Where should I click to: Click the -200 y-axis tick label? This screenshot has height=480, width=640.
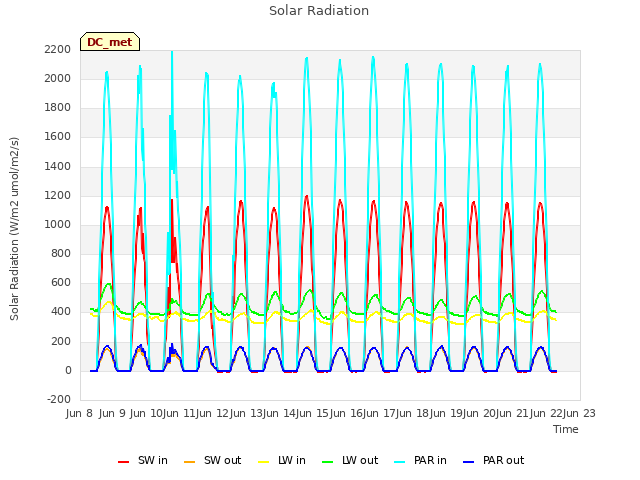[x=59, y=399]
